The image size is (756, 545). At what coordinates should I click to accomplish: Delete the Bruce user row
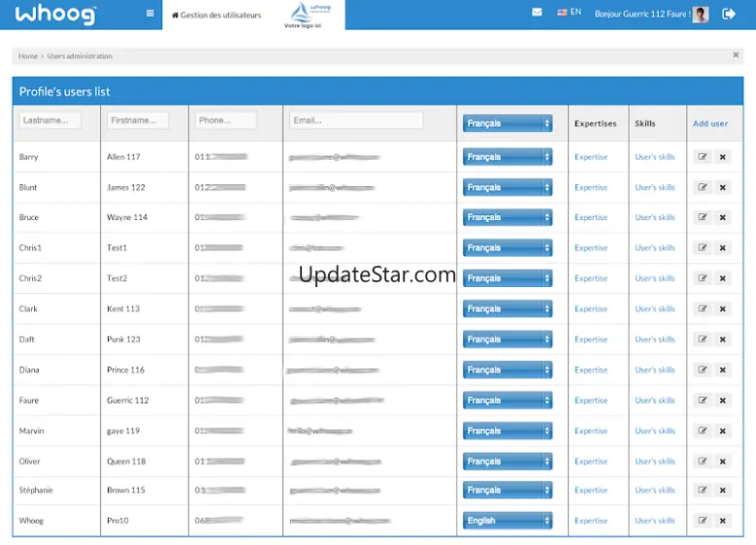pyautogui.click(x=723, y=217)
